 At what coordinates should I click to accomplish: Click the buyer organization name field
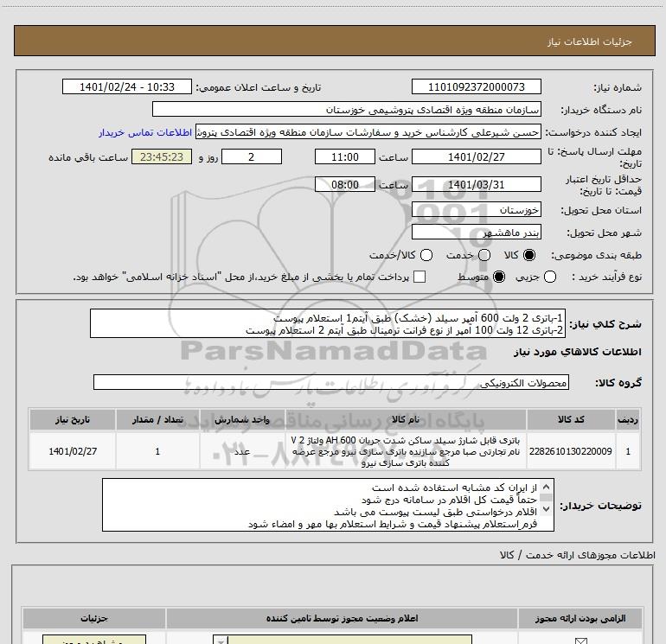(347, 109)
